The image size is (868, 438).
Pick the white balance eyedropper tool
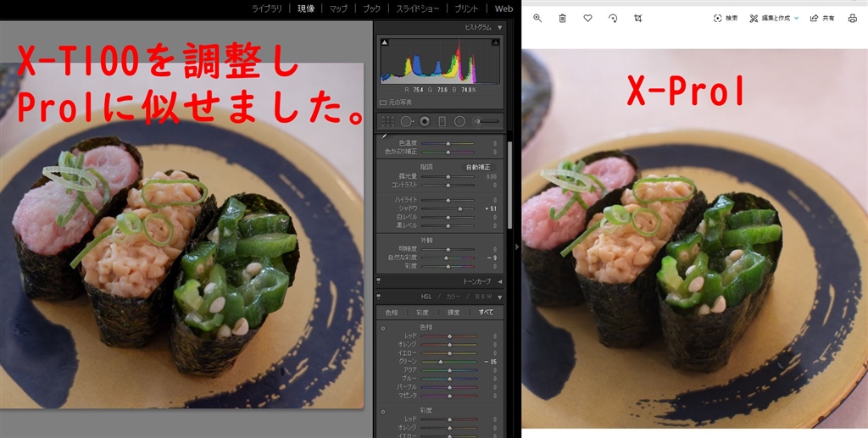[x=384, y=136]
